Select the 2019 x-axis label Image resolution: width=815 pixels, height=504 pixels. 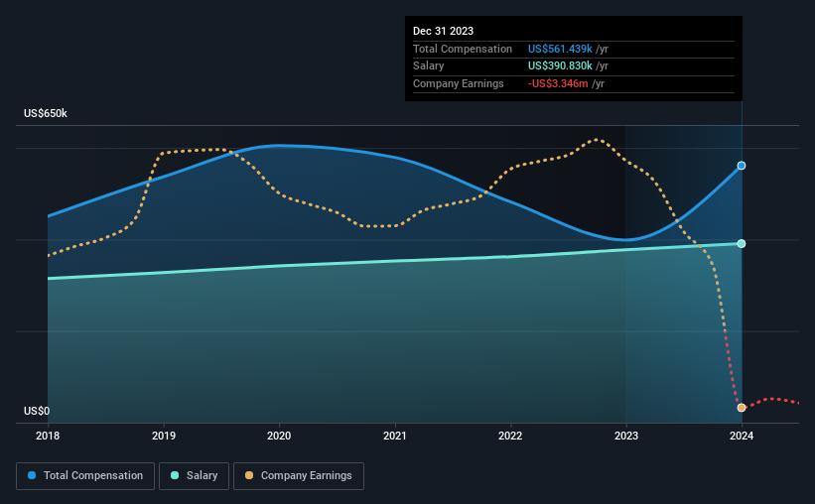pyautogui.click(x=164, y=436)
